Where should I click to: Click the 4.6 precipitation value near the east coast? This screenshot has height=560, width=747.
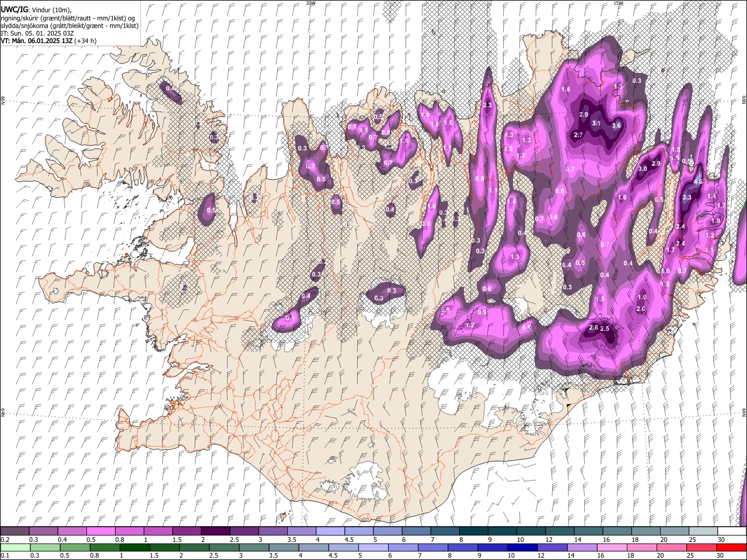[697, 181]
